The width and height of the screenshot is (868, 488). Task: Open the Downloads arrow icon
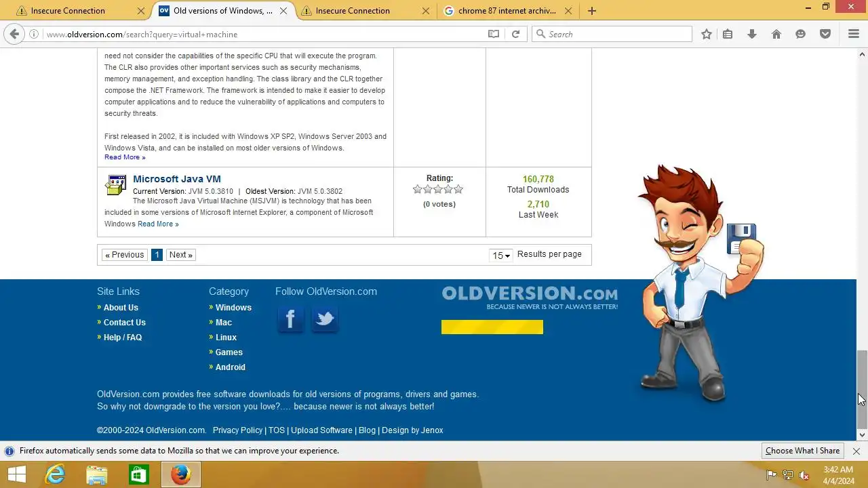(752, 34)
